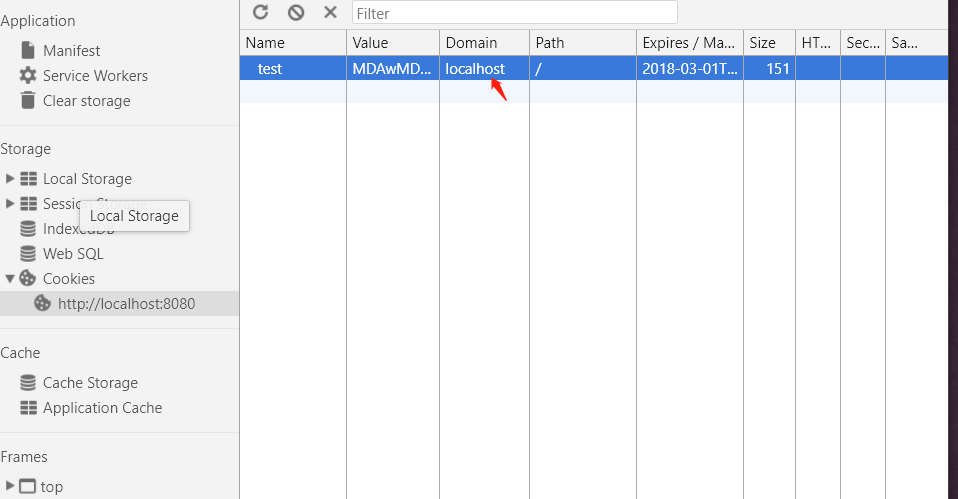Click the Manifest file icon
Image resolution: width=958 pixels, height=499 pixels.
[x=27, y=50]
